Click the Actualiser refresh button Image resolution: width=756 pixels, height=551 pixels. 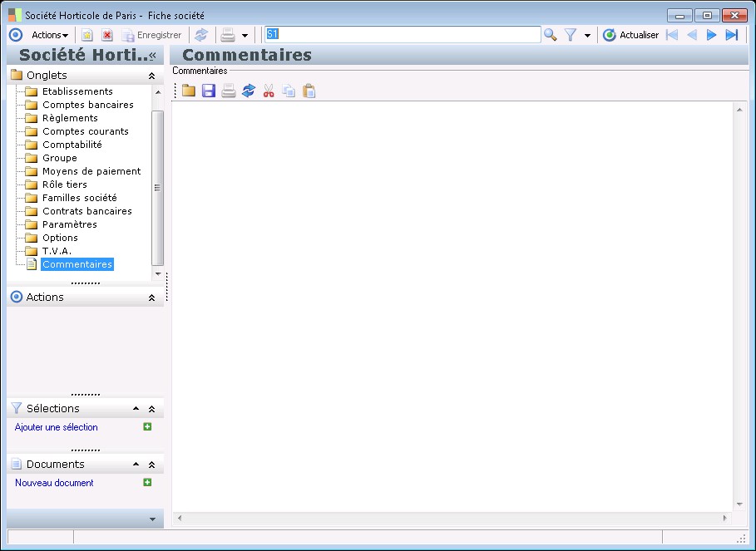pos(630,35)
